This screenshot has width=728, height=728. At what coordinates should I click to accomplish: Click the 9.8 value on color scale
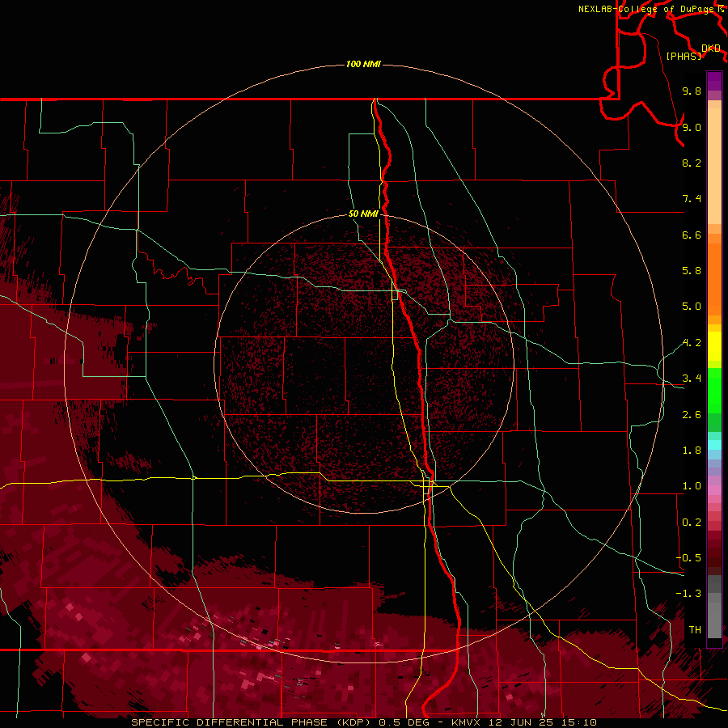(x=692, y=91)
